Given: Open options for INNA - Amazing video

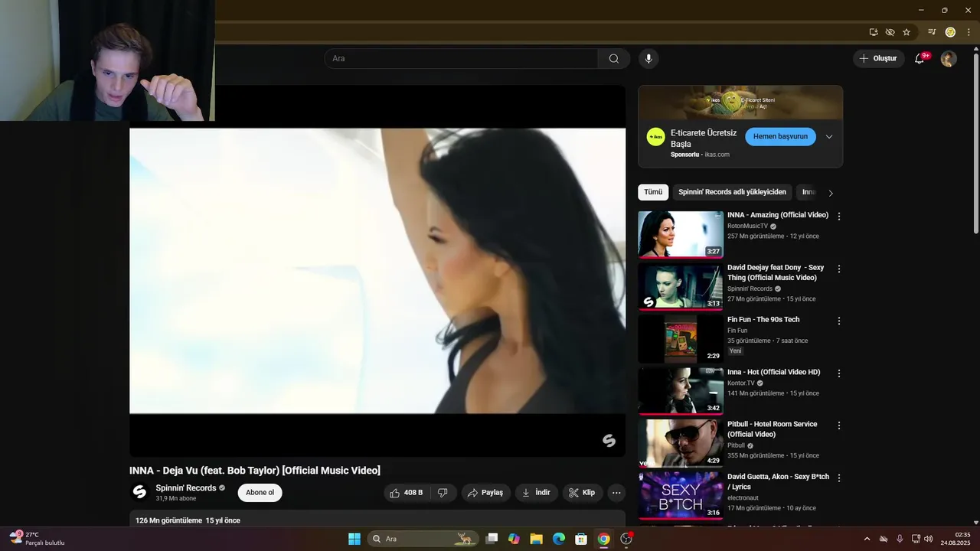Looking at the screenshot, I should pos(839,217).
